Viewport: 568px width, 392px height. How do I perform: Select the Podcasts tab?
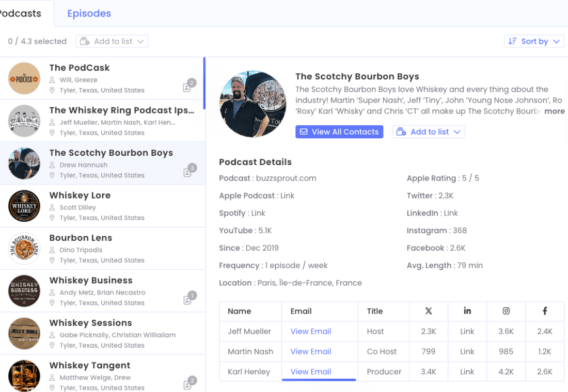(21, 13)
